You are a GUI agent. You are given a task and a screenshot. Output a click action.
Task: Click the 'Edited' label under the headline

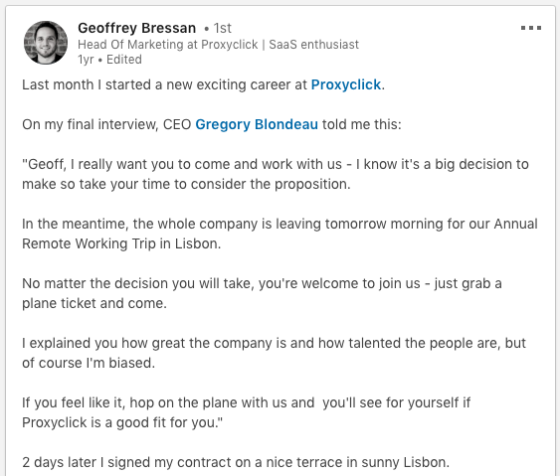click(124, 59)
